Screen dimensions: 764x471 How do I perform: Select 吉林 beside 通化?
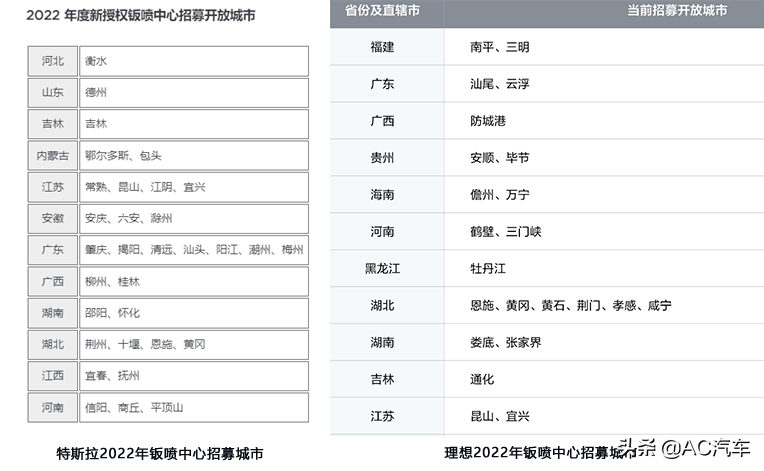(387, 379)
